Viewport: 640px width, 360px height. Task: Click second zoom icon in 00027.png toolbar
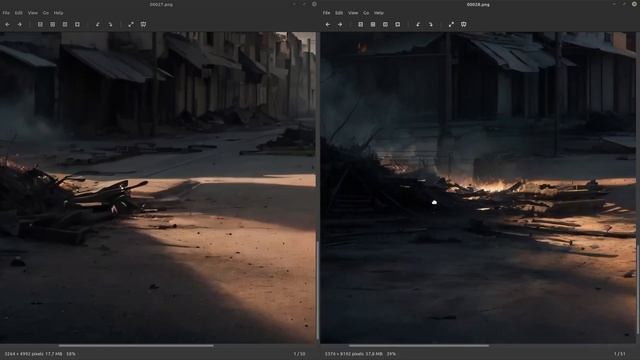53,24
